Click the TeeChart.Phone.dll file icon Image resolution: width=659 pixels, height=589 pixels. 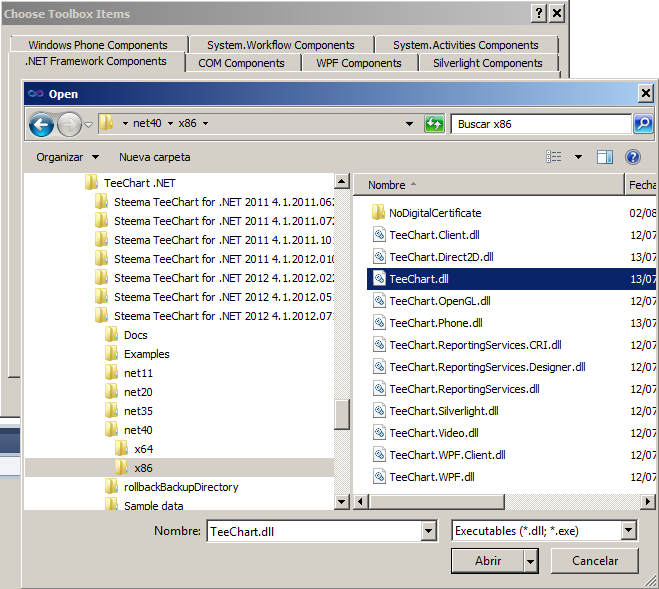point(379,322)
